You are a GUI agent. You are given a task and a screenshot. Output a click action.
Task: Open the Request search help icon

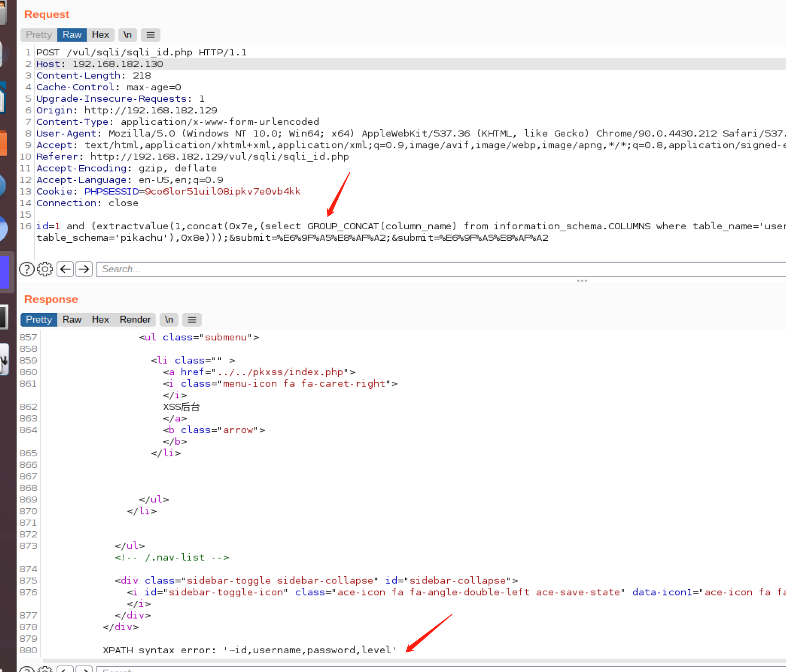click(27, 269)
